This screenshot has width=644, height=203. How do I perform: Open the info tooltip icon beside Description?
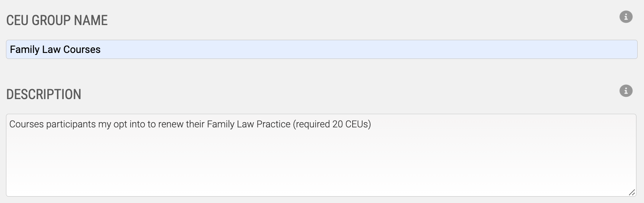(626, 91)
